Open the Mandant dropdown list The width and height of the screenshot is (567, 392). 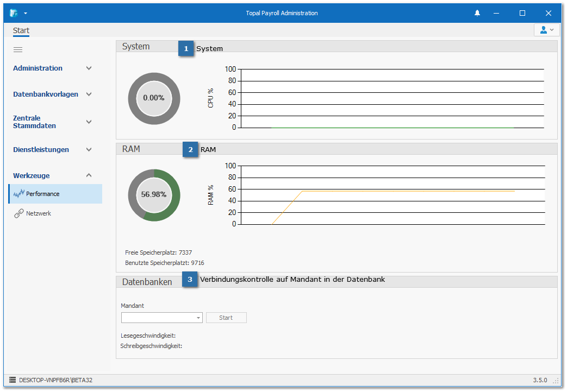pos(198,318)
